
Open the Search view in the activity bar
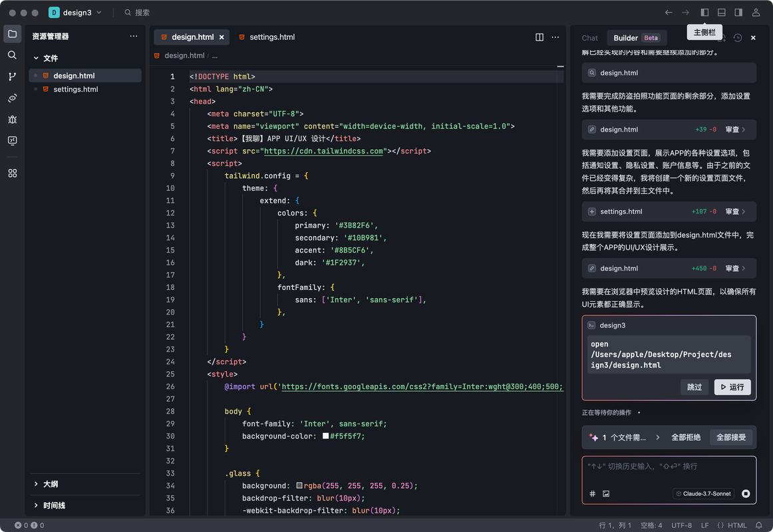13,55
